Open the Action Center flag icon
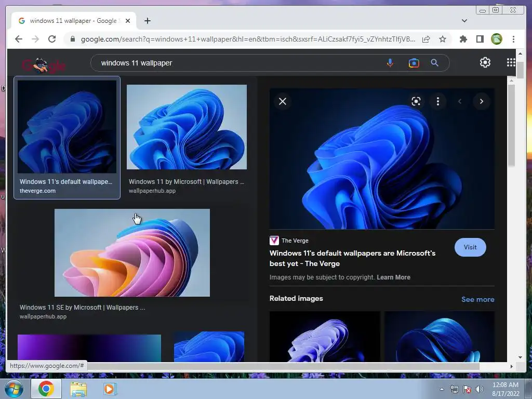This screenshot has width=532, height=399. click(467, 389)
